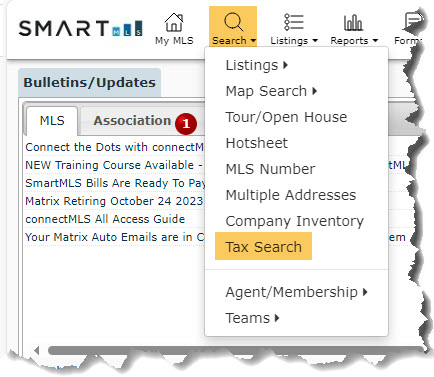Switch to the Association tab

[132, 121]
